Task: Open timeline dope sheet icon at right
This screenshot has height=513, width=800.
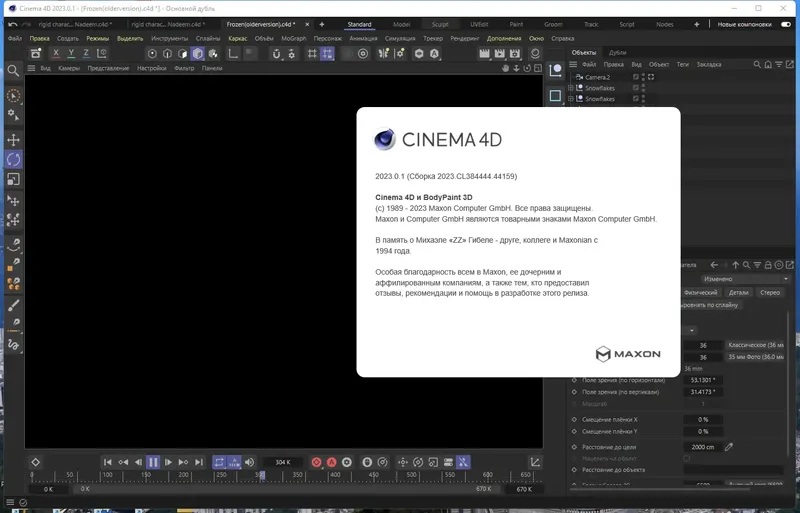Action: click(535, 462)
